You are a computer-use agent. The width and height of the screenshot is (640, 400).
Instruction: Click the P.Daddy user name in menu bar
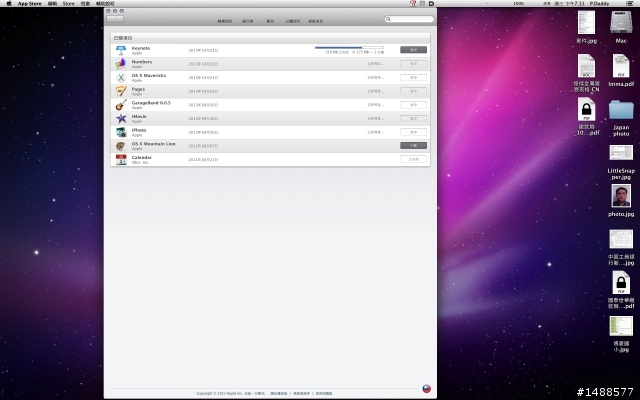(599, 3)
